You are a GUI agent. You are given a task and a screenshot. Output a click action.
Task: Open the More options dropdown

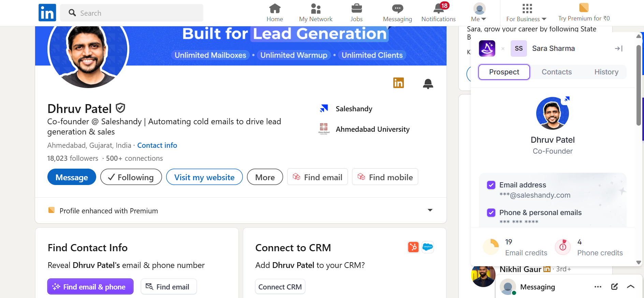pyautogui.click(x=265, y=177)
